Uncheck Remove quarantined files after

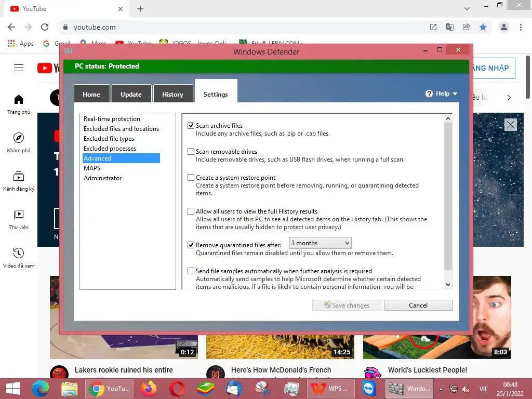click(x=191, y=245)
